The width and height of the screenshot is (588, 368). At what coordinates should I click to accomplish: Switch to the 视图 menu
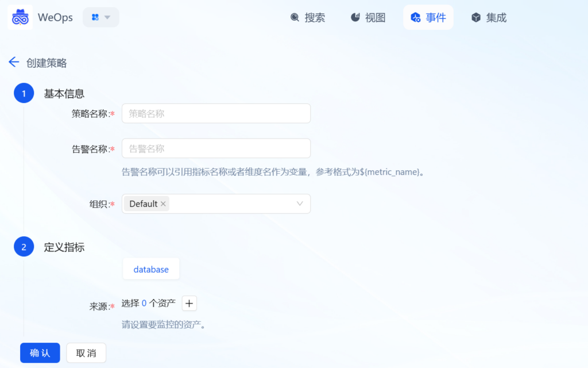(x=368, y=17)
